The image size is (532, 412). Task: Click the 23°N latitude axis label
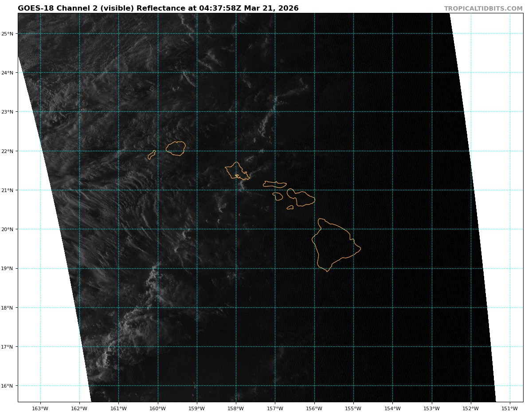pos(9,112)
